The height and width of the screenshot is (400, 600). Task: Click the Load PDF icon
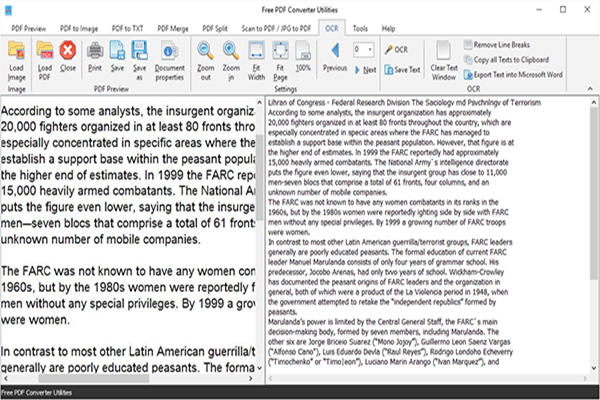[x=45, y=52]
